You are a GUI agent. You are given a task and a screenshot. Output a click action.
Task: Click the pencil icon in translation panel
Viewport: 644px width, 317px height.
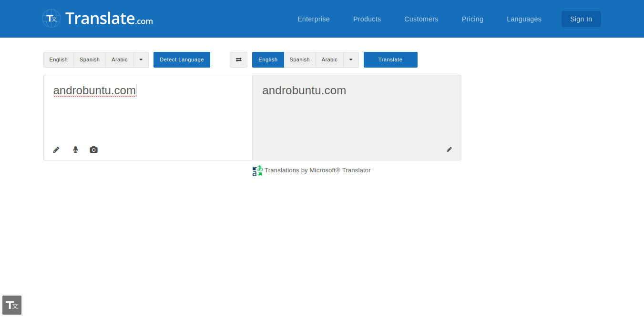point(449,149)
